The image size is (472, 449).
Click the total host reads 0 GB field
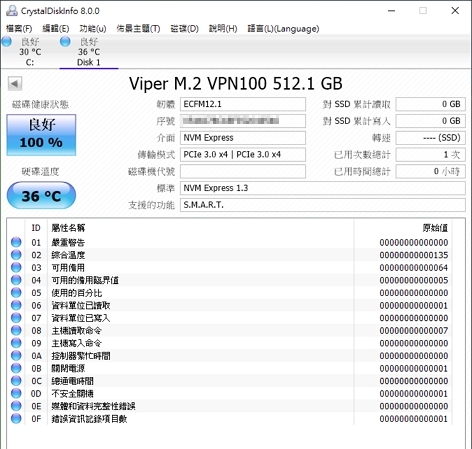[430, 104]
